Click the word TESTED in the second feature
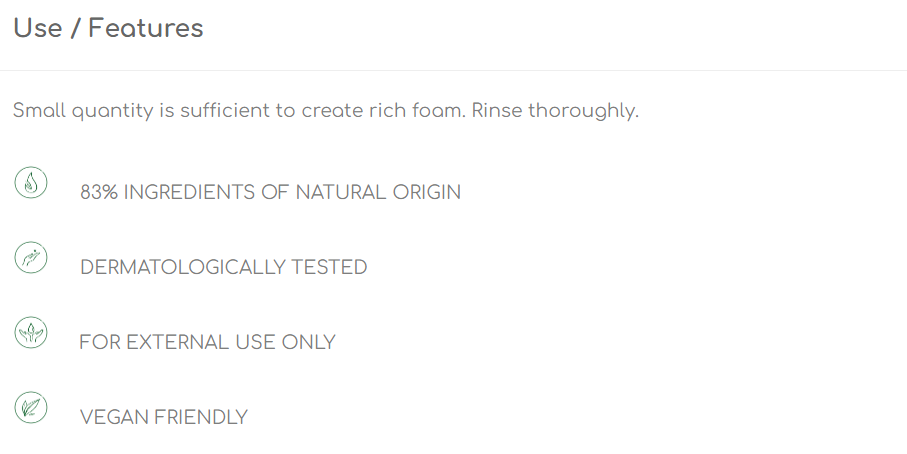The height and width of the screenshot is (454, 907). pos(329,267)
